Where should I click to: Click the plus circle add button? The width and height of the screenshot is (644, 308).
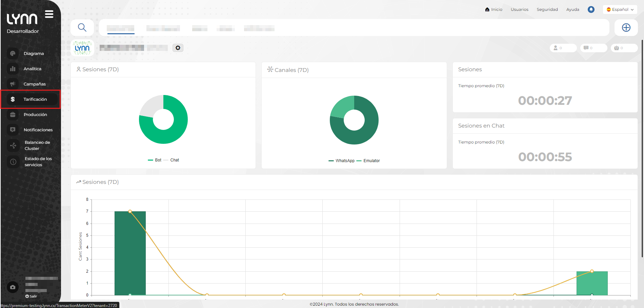point(626,27)
